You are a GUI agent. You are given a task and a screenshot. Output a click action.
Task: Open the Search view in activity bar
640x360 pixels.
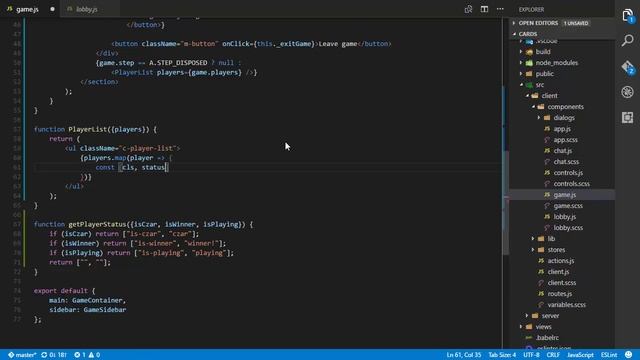tap(628, 40)
